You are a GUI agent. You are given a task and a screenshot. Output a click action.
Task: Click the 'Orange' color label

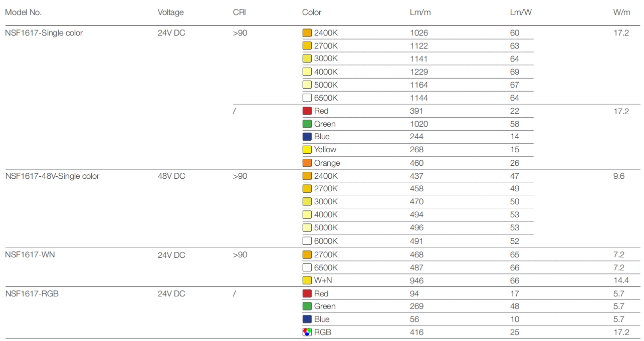[x=327, y=163]
